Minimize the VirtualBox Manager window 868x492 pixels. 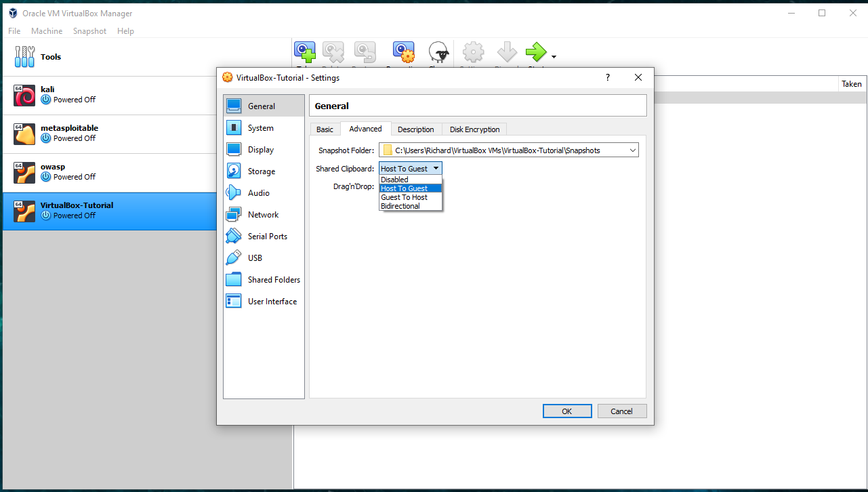[791, 13]
